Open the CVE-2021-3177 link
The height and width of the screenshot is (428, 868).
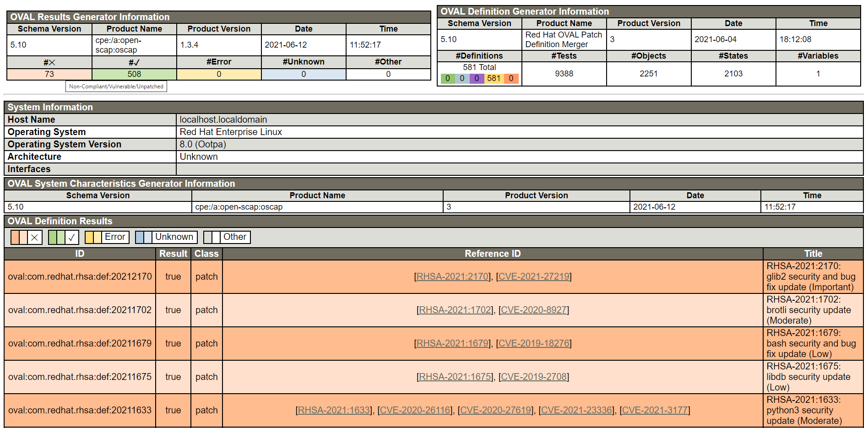[x=655, y=410]
